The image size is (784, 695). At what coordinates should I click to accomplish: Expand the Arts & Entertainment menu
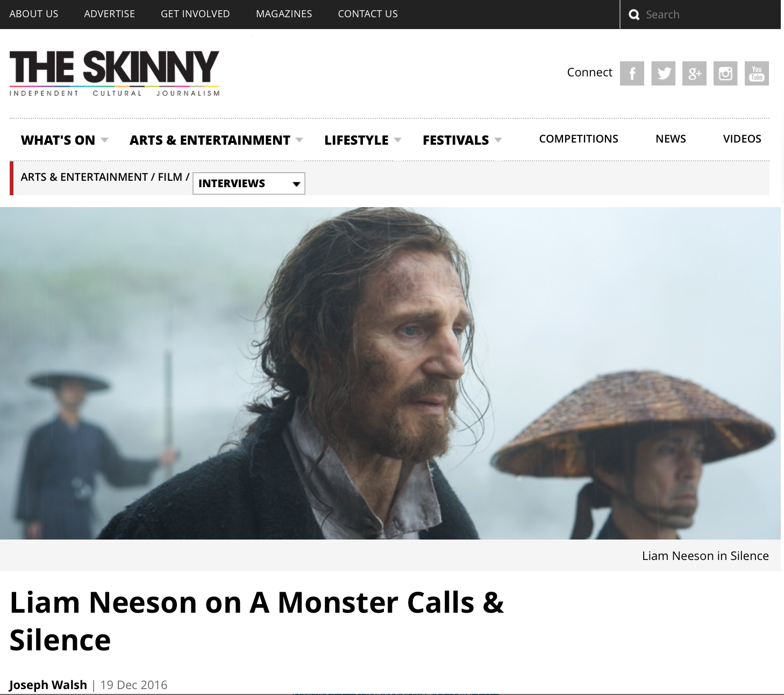(216, 140)
